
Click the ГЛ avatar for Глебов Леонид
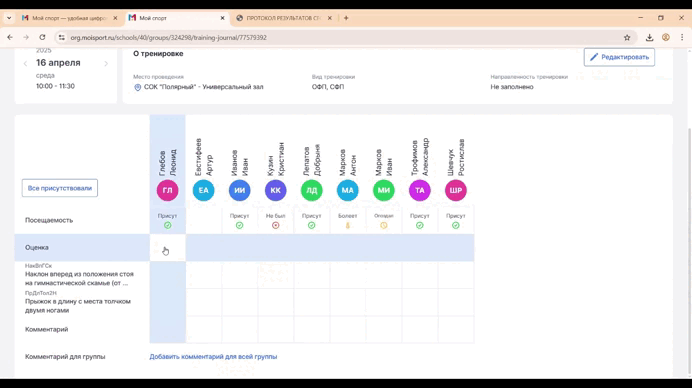[x=167, y=190]
